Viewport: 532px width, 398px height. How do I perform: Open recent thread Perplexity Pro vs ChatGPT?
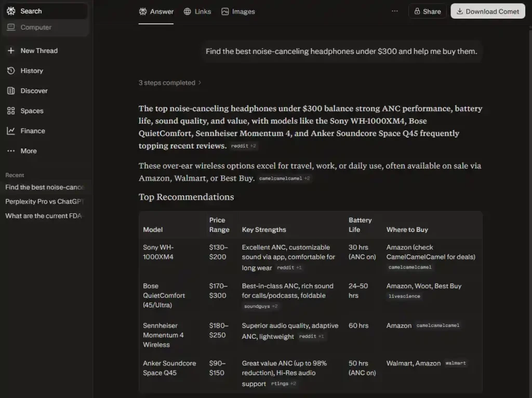(45, 201)
